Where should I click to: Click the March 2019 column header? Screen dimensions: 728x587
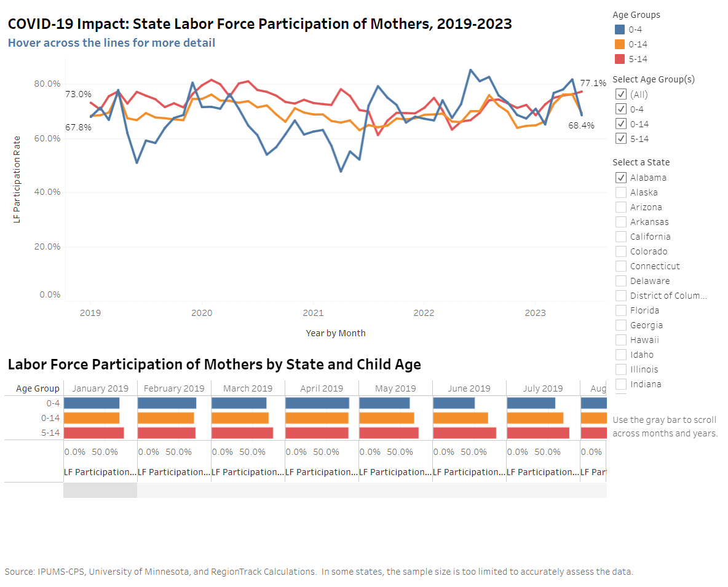248,388
